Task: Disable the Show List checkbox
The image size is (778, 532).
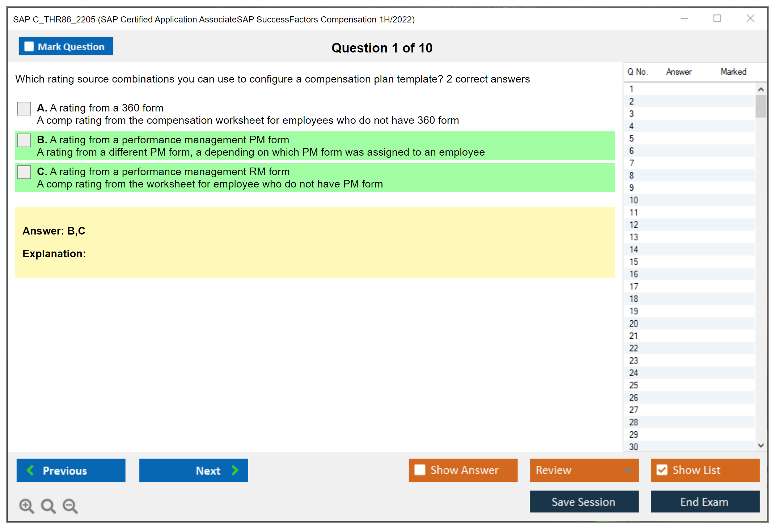Action: (662, 470)
